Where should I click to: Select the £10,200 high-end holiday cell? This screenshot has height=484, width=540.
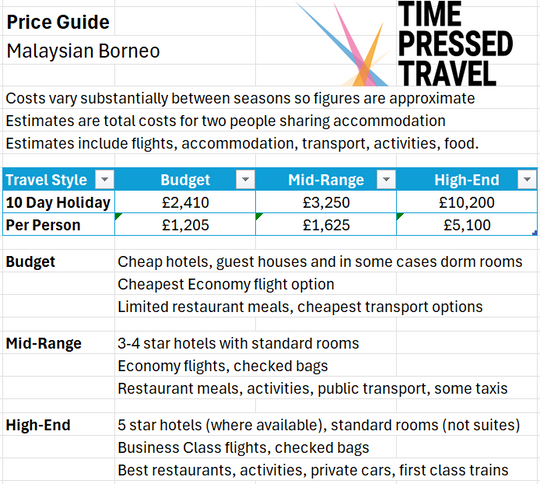click(467, 202)
